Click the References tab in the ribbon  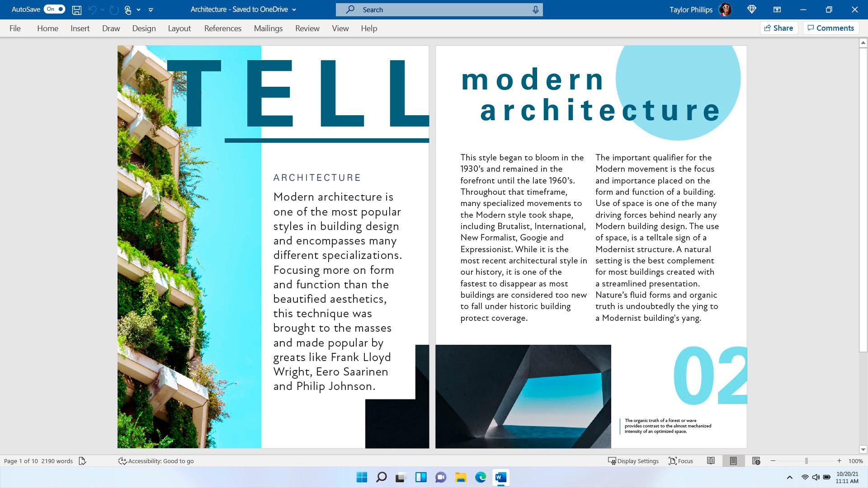click(x=223, y=28)
